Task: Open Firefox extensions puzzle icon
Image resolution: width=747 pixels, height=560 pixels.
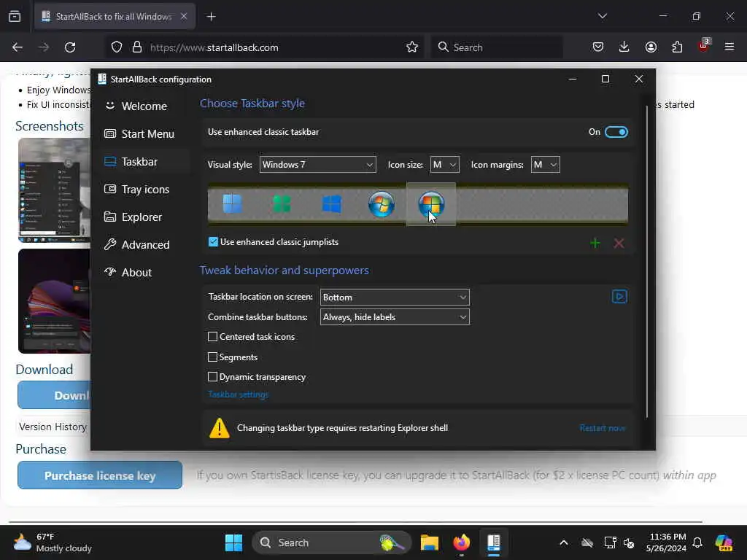Action: point(677,47)
